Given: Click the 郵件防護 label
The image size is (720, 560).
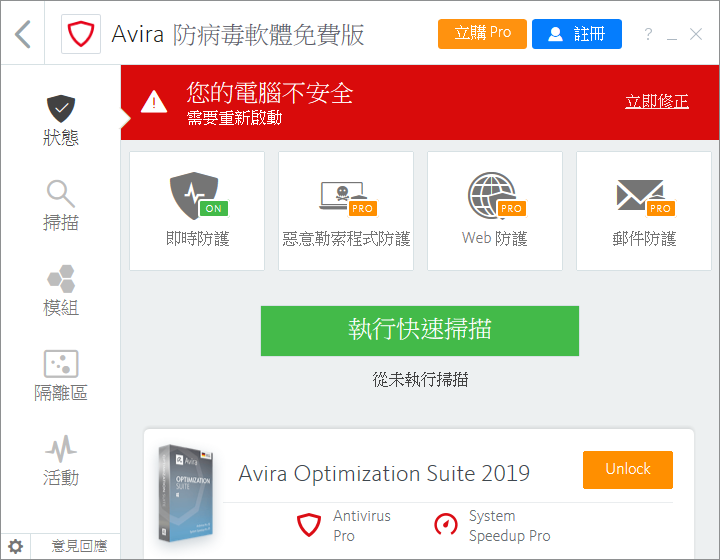Looking at the screenshot, I should tap(644, 238).
